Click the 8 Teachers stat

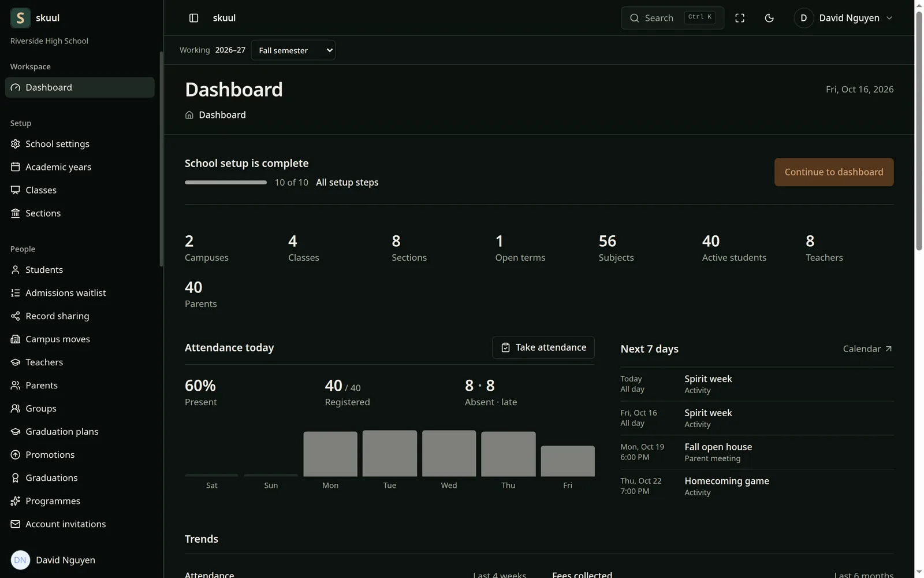[x=824, y=248]
